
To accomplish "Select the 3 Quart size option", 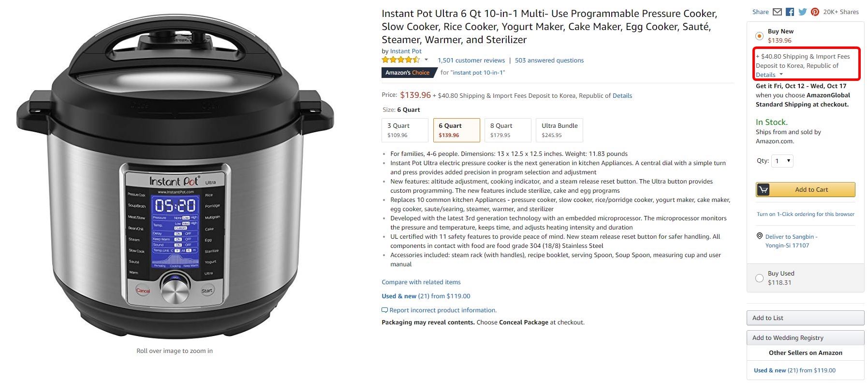I will tap(405, 130).
